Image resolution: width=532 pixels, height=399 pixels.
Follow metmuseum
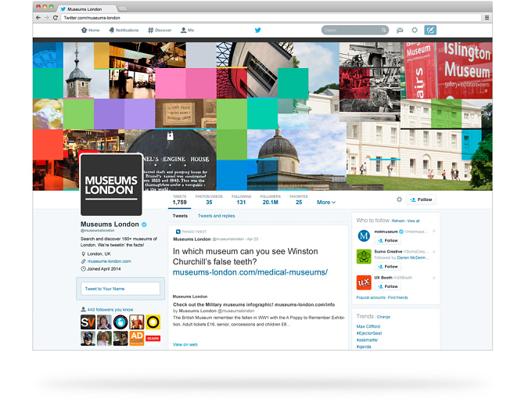coord(387,240)
